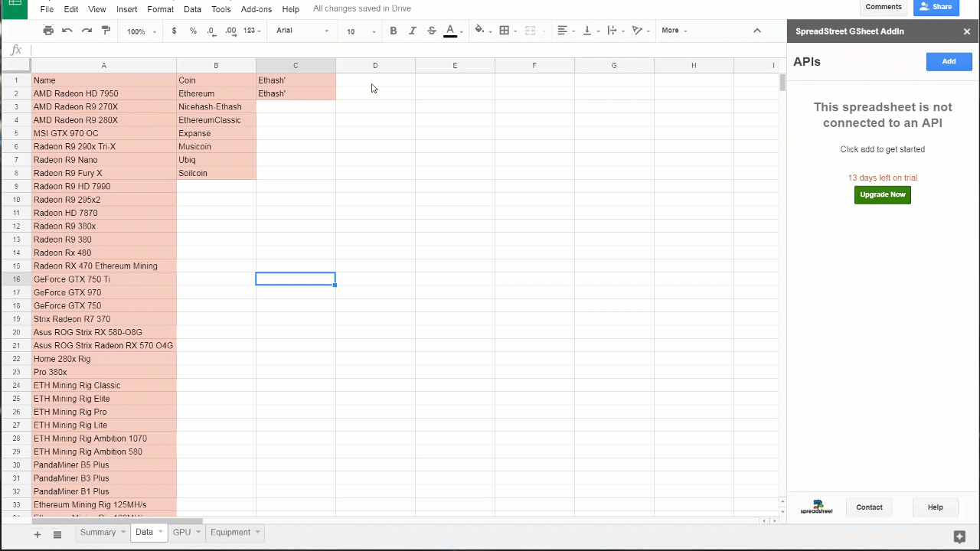Open the Summary tab dropdown arrow
The height and width of the screenshot is (551, 980).
122,532
